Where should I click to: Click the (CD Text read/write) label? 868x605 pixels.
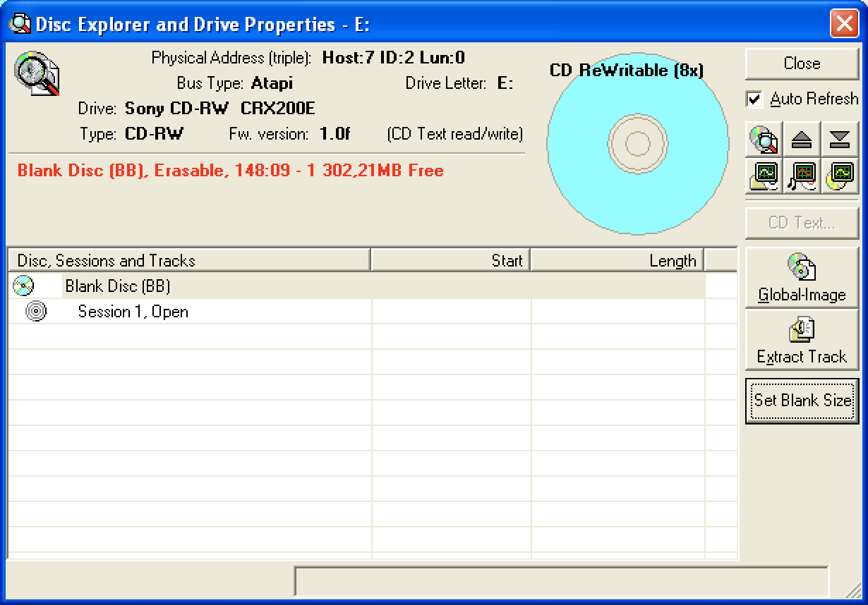pyautogui.click(x=455, y=134)
